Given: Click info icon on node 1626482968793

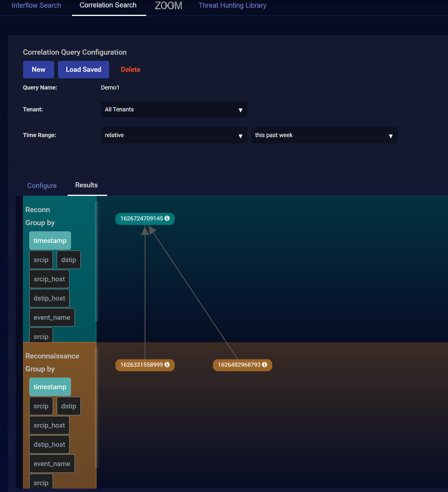Looking at the screenshot, I should (x=265, y=365).
